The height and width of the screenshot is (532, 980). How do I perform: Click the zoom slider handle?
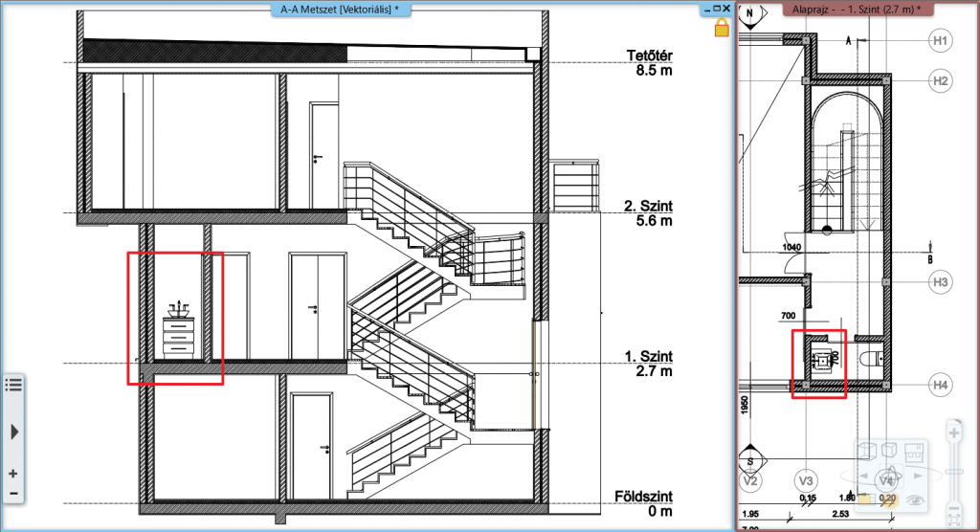pos(954,473)
